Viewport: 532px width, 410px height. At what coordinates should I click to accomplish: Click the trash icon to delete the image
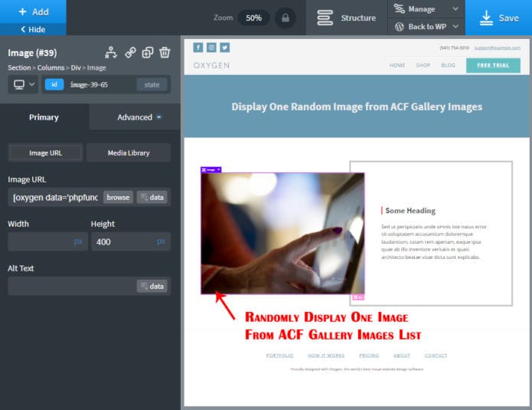(164, 53)
